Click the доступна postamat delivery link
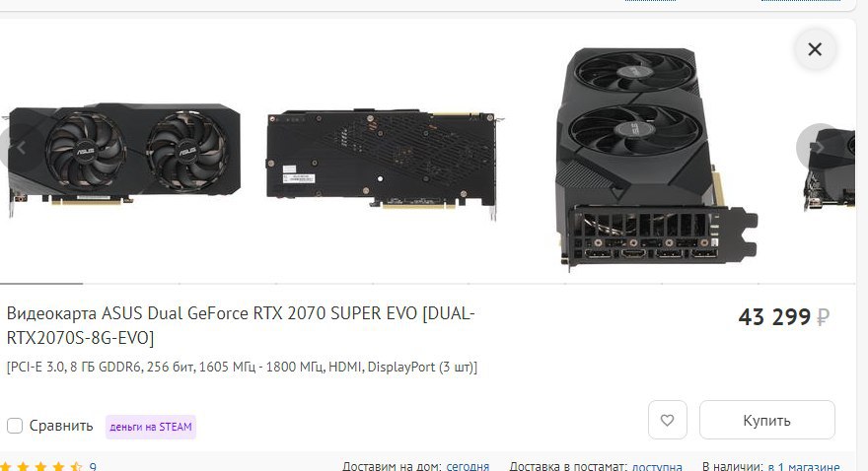 tap(657, 467)
